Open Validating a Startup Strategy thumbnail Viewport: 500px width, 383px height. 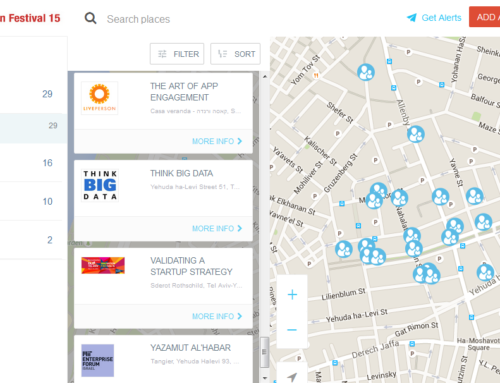[103, 265]
